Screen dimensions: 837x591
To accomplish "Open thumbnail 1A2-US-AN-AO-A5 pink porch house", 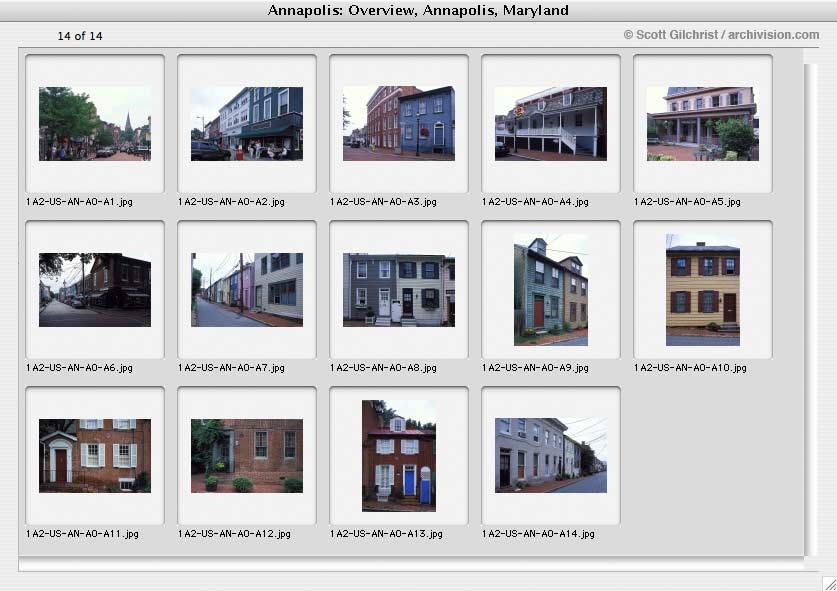I will click(x=702, y=124).
